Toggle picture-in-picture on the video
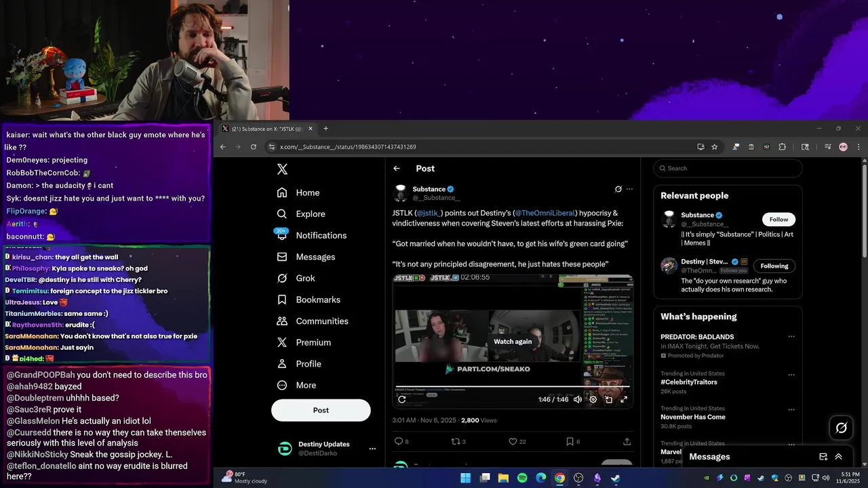The image size is (868, 488). tap(608, 399)
